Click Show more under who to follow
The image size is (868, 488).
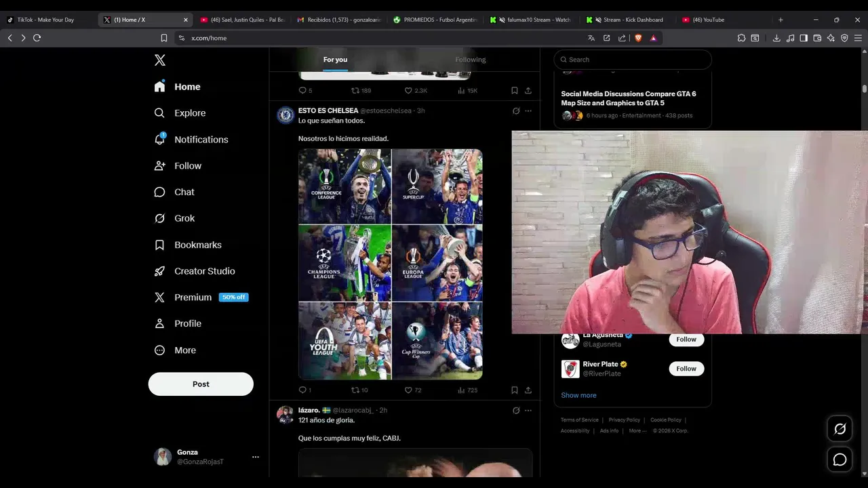[578, 395]
